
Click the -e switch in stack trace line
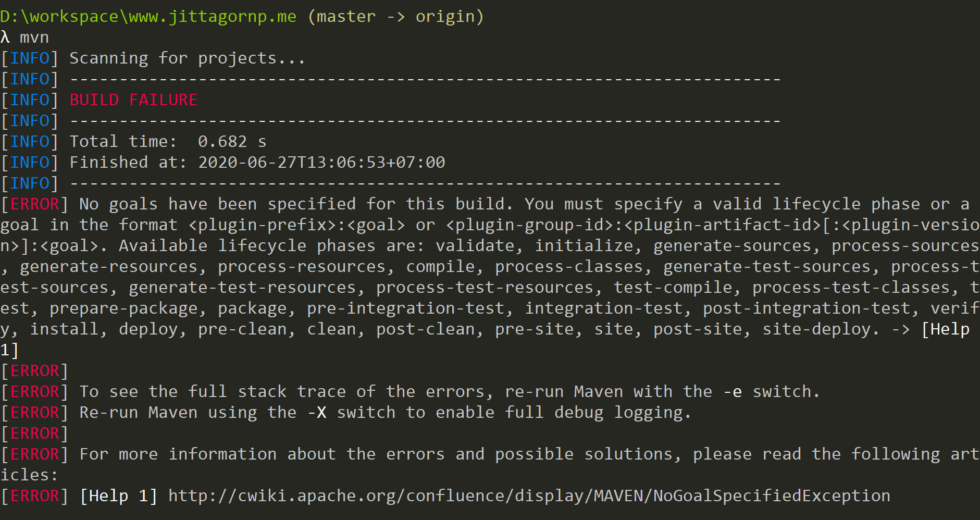[733, 392]
